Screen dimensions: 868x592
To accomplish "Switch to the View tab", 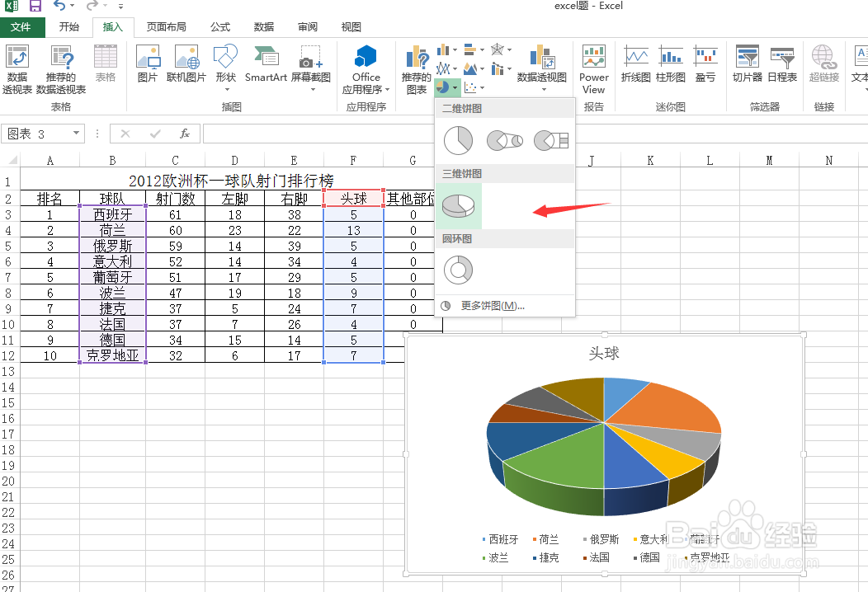I will coord(351,27).
